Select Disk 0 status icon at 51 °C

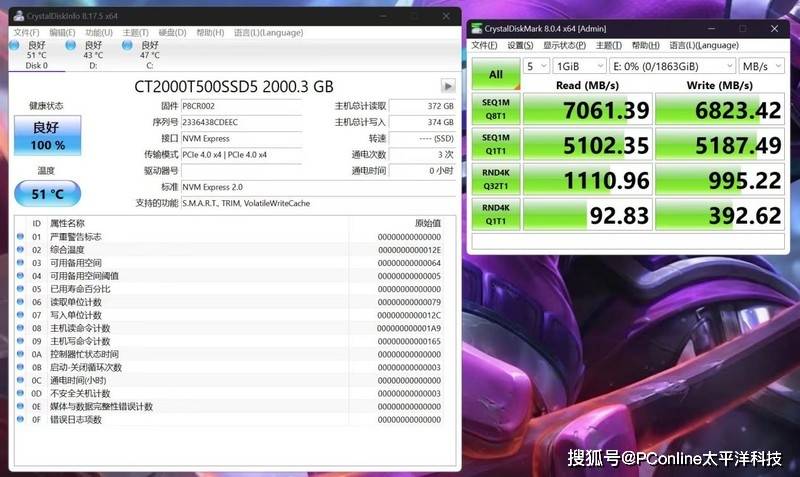[x=14, y=46]
